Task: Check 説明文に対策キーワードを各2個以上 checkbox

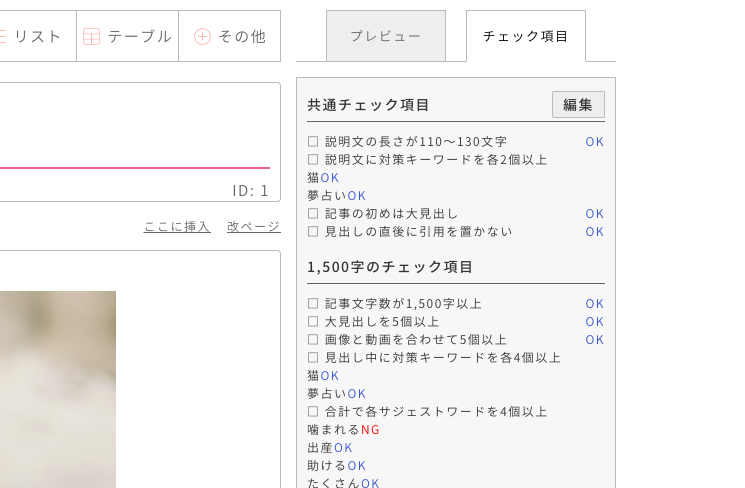Action: (313, 160)
